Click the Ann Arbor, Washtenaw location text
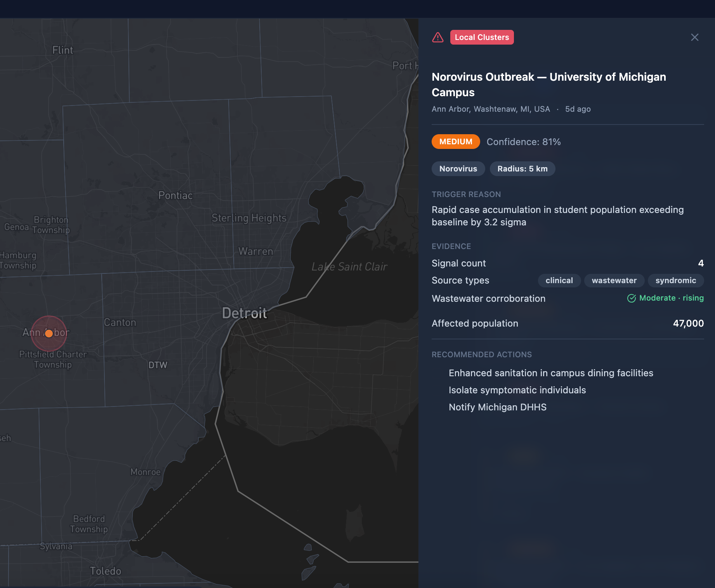The width and height of the screenshot is (715, 588). click(491, 109)
